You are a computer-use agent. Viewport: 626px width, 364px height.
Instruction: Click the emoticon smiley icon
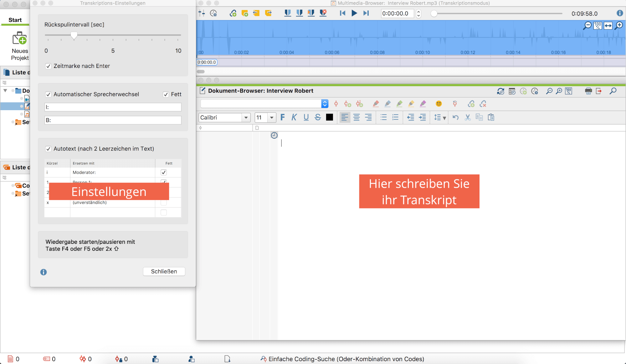(439, 104)
